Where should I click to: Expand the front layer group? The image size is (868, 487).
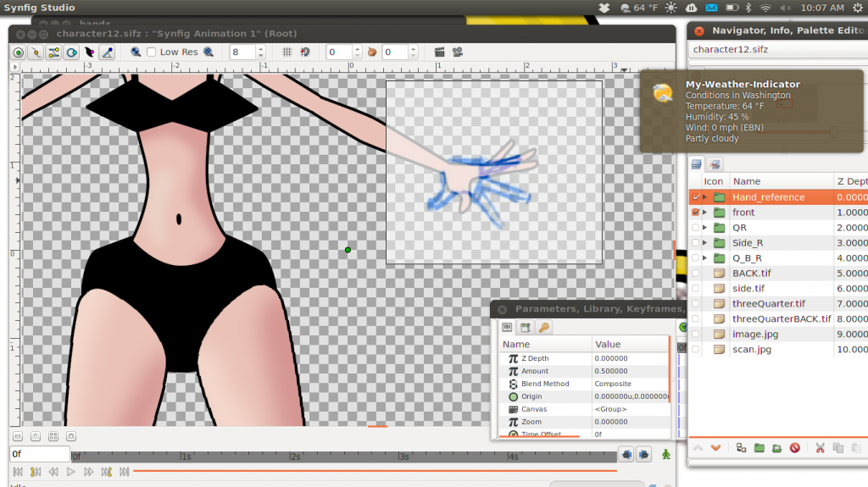pyautogui.click(x=704, y=212)
